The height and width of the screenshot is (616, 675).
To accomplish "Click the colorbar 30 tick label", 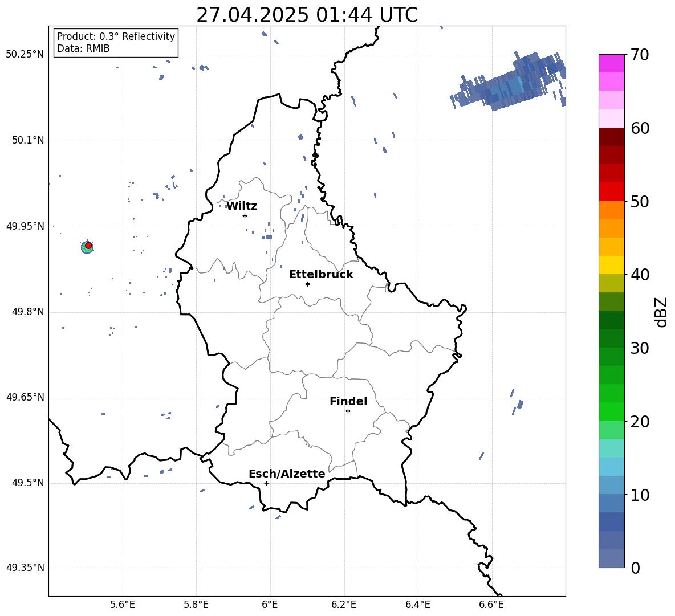I will tap(640, 348).
